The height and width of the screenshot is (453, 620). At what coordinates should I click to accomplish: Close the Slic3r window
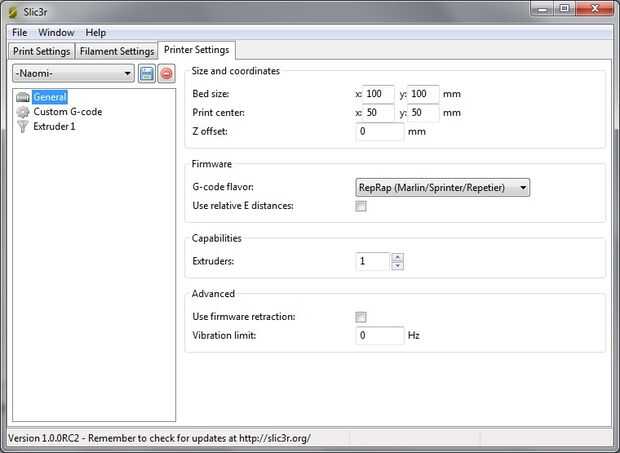coord(595,9)
